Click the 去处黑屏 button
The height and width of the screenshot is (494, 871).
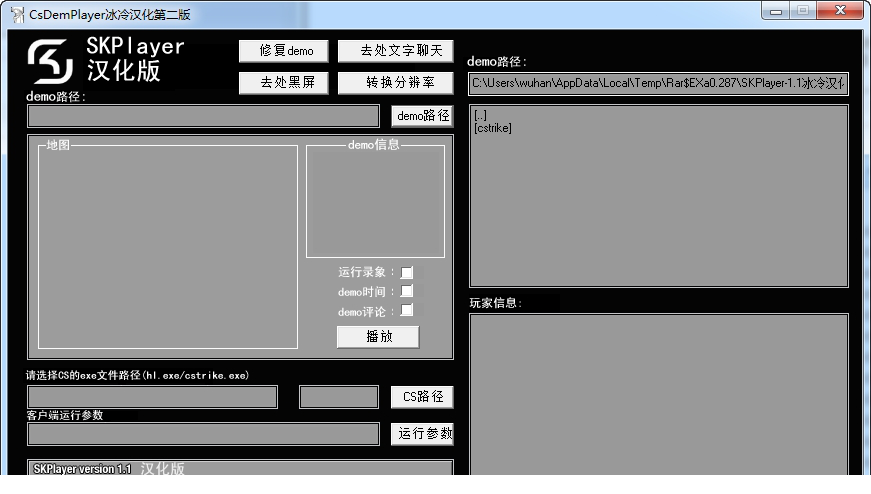[x=284, y=83]
